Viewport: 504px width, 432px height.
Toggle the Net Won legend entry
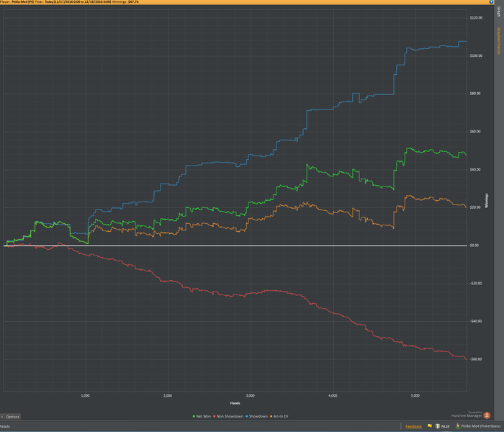click(202, 416)
